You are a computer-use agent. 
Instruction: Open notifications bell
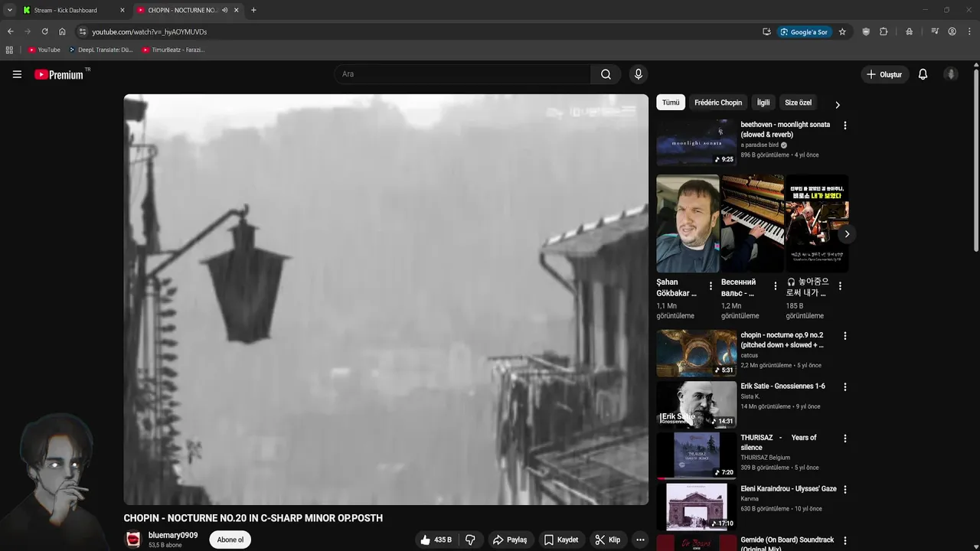point(923,74)
